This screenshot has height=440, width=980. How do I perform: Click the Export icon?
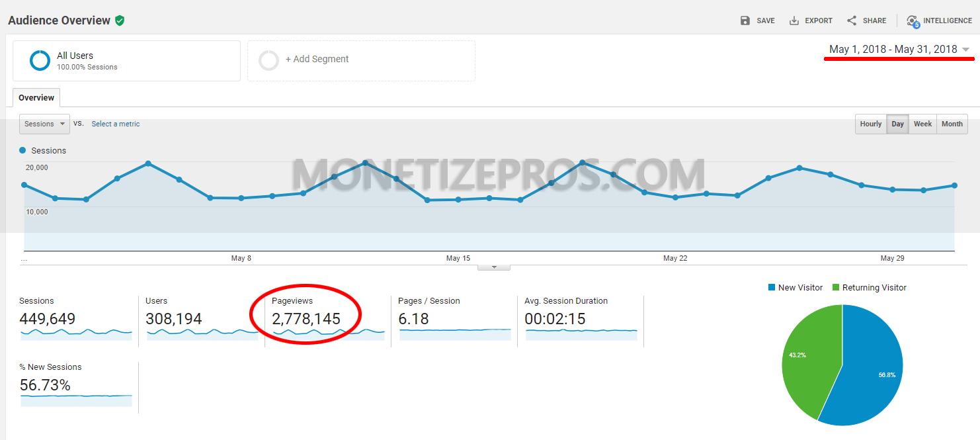click(x=793, y=20)
